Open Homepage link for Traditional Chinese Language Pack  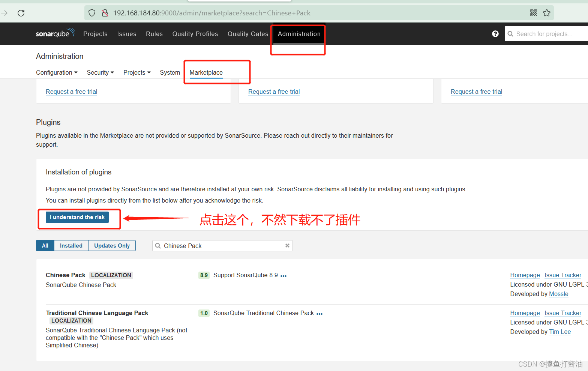click(x=525, y=313)
